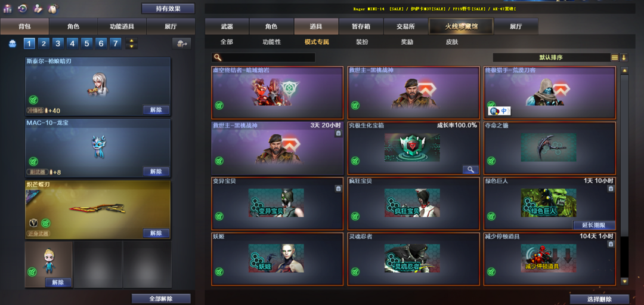This screenshot has height=305, width=644.
Task: Click the ranking podium icon at top left
Action: coord(7,8)
